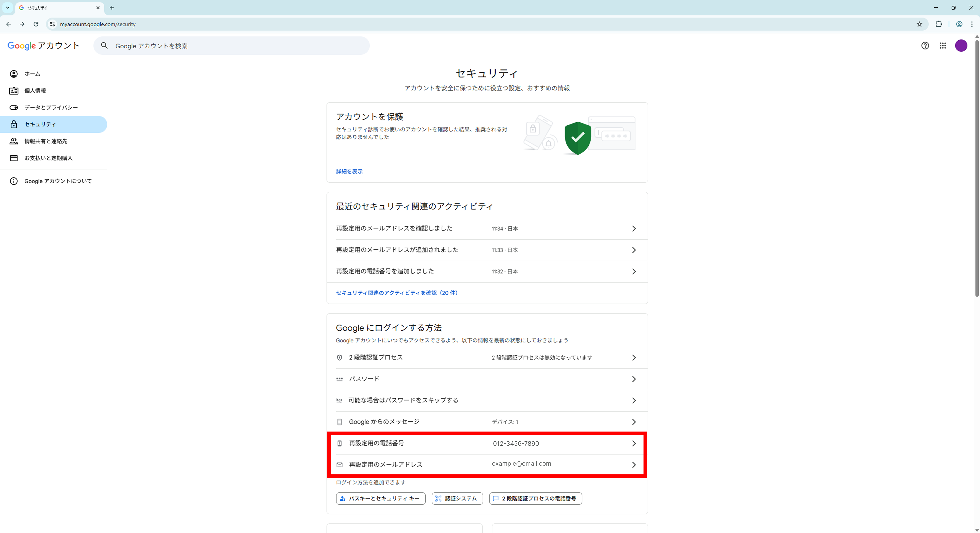This screenshot has height=533, width=980.
Task: Open the Chrome three-dot menu
Action: point(972,24)
